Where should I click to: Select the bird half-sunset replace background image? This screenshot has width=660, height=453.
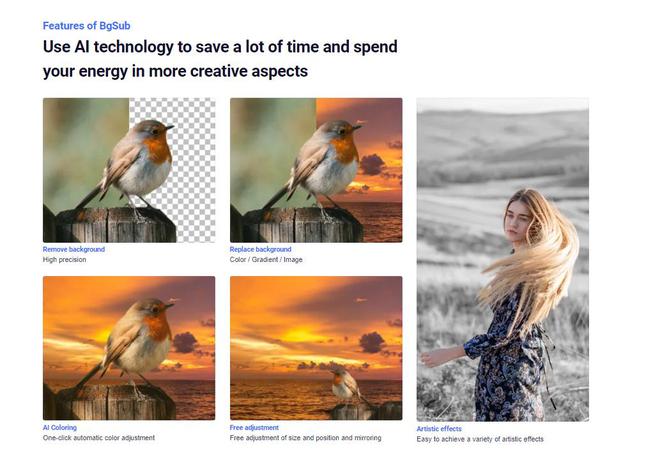point(316,170)
